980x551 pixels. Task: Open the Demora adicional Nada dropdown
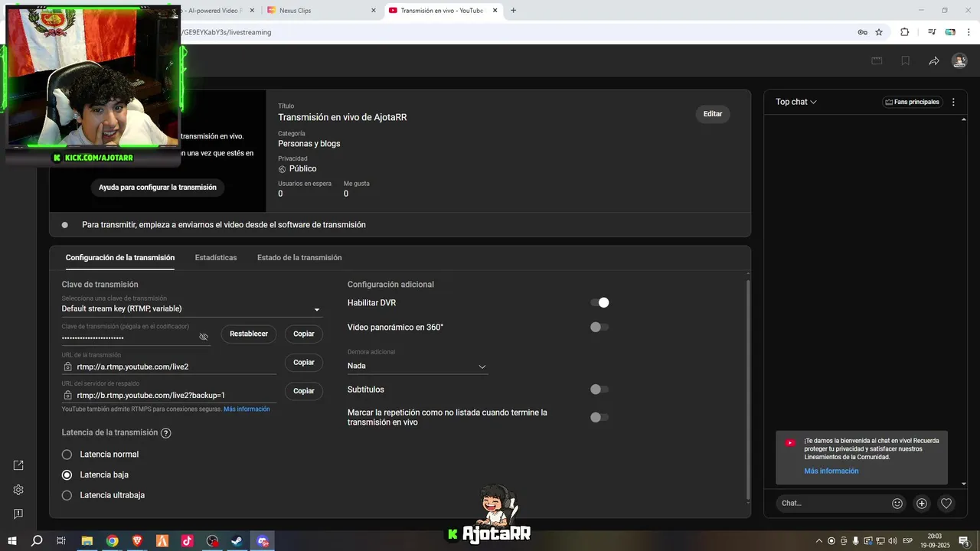pos(417,366)
